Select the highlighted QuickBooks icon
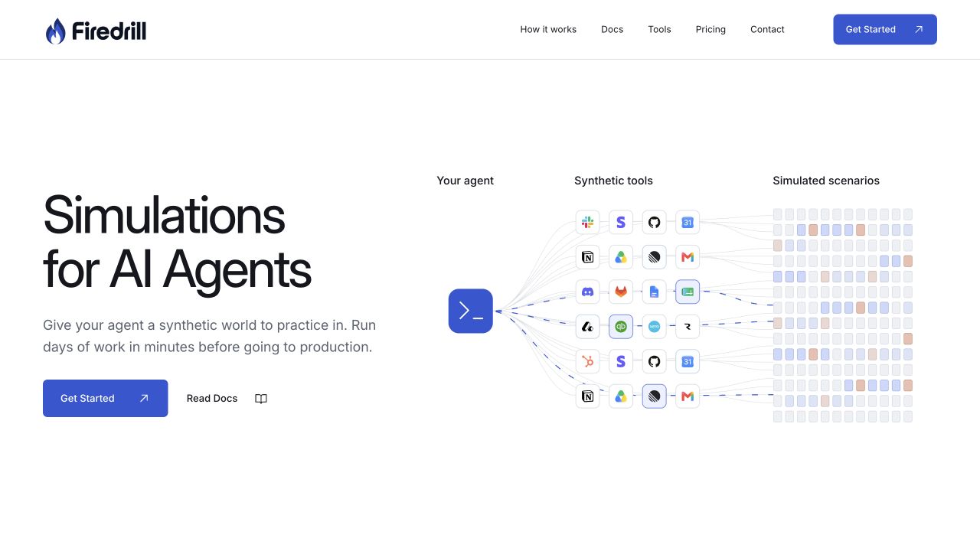Image resolution: width=980 pixels, height=551 pixels. click(621, 326)
